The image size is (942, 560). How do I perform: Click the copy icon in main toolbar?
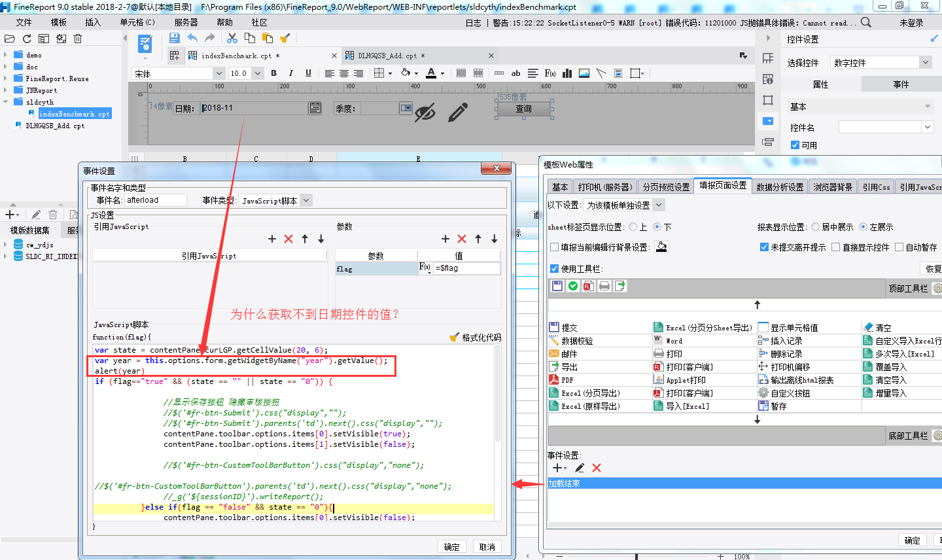pos(250,38)
